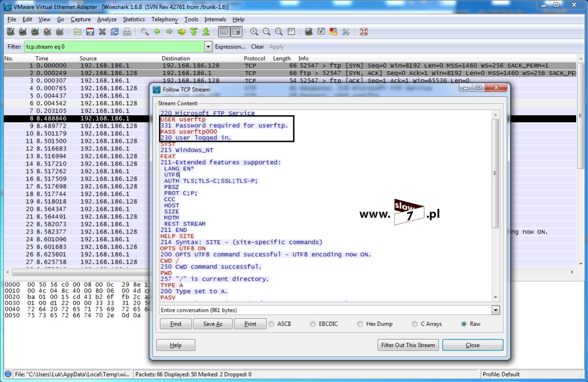Select the ASCII radio button
Viewport: 588px width, 382px height.
(x=272, y=324)
